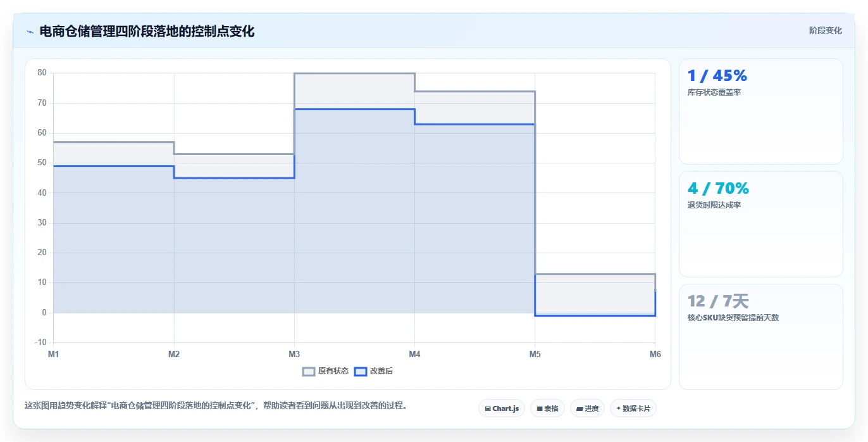Screen dimensions: 868x442
Task: Click the 4 / 70% value
Action: tap(718, 188)
